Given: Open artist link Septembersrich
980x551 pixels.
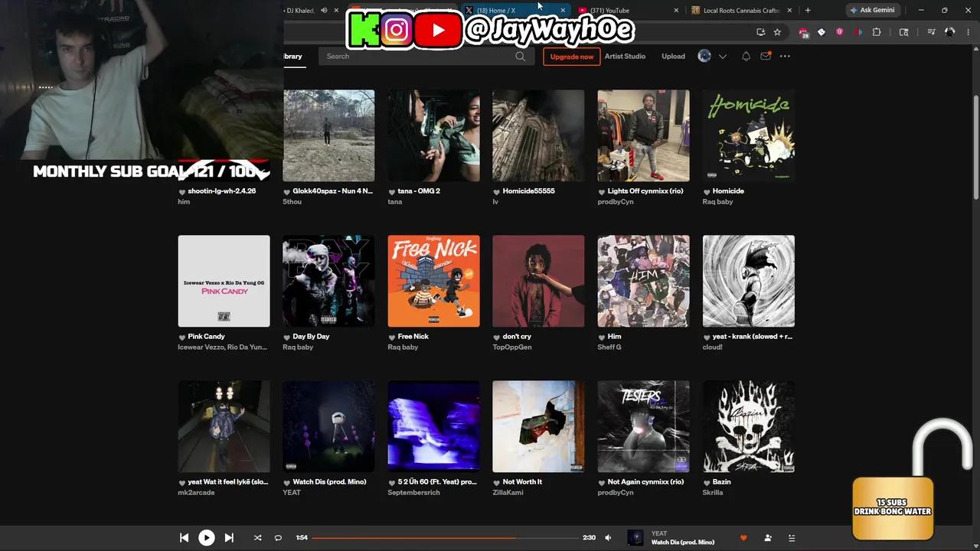Looking at the screenshot, I should [414, 493].
